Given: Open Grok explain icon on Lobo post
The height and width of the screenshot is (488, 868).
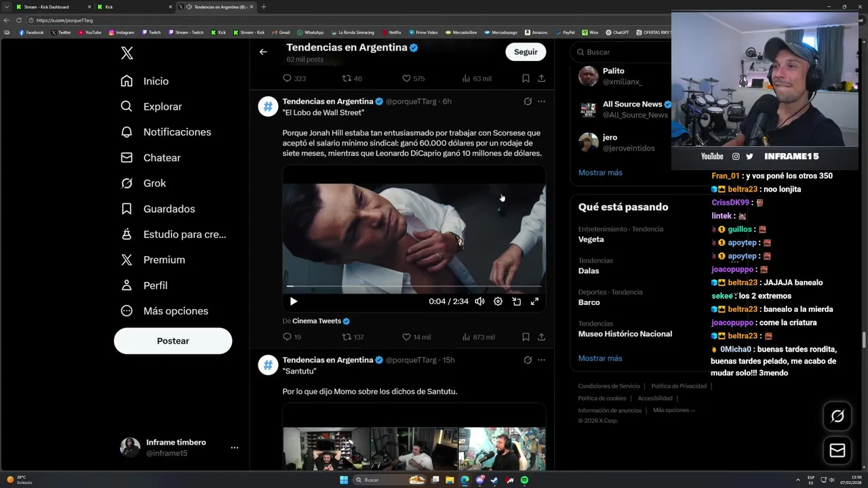Looking at the screenshot, I should [528, 102].
